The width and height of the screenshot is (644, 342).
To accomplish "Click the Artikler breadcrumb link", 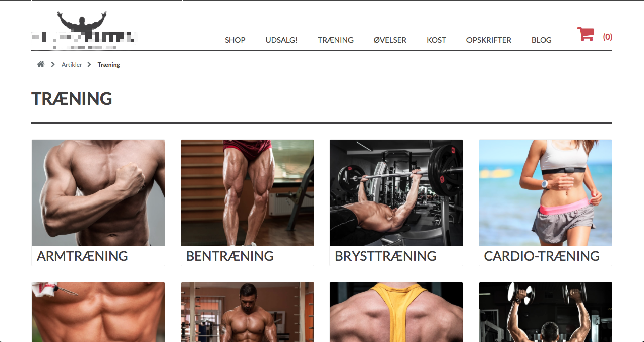I will pyautogui.click(x=72, y=65).
